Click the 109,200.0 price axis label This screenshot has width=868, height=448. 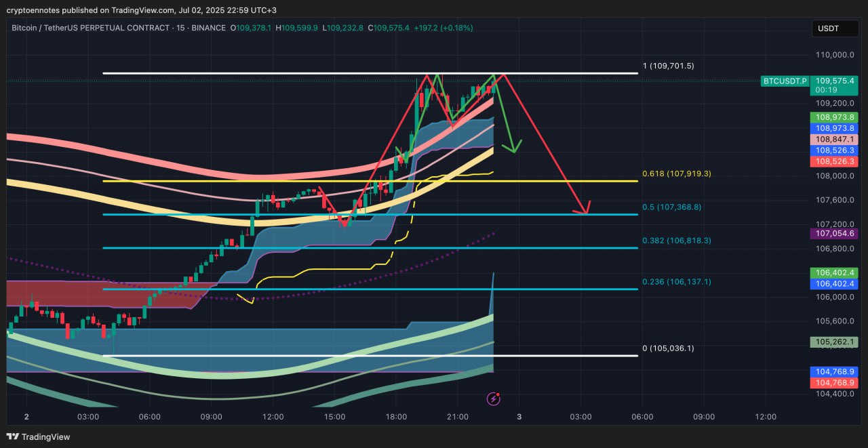tap(835, 103)
